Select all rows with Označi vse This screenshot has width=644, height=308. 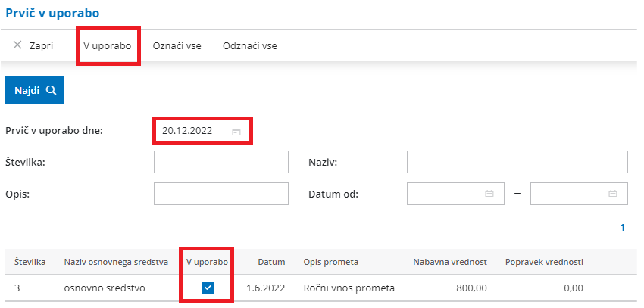(177, 45)
